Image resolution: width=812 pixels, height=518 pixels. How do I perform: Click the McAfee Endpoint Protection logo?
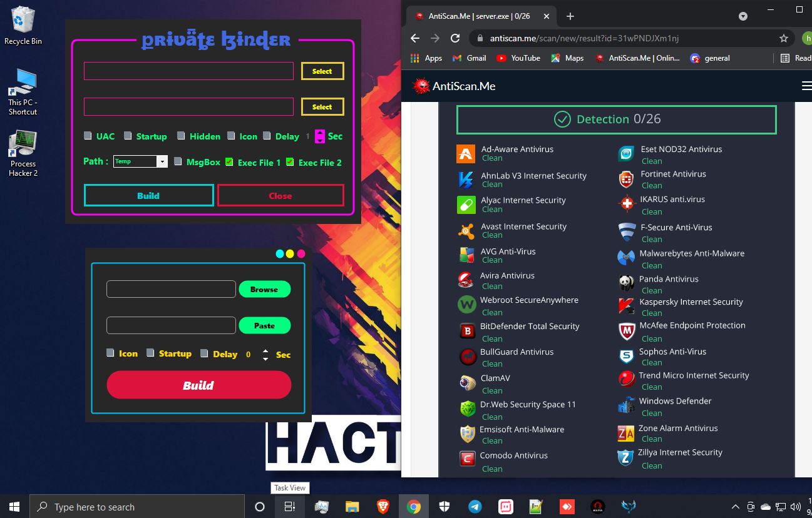point(627,331)
